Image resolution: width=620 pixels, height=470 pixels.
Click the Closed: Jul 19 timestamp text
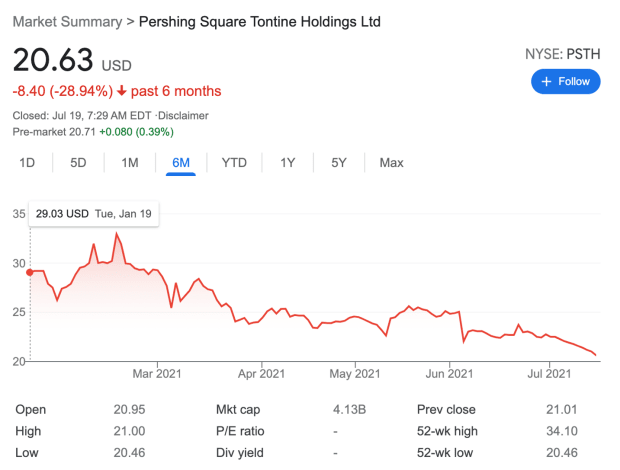(x=82, y=116)
